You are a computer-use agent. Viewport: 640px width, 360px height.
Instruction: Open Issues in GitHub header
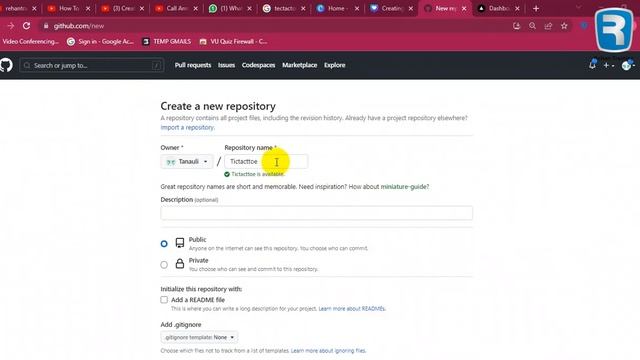click(226, 65)
